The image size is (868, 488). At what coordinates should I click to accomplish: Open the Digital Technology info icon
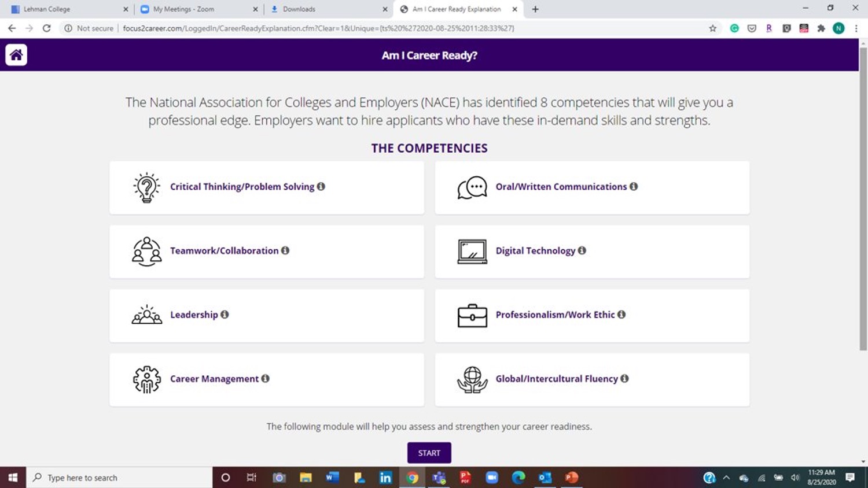(582, 250)
